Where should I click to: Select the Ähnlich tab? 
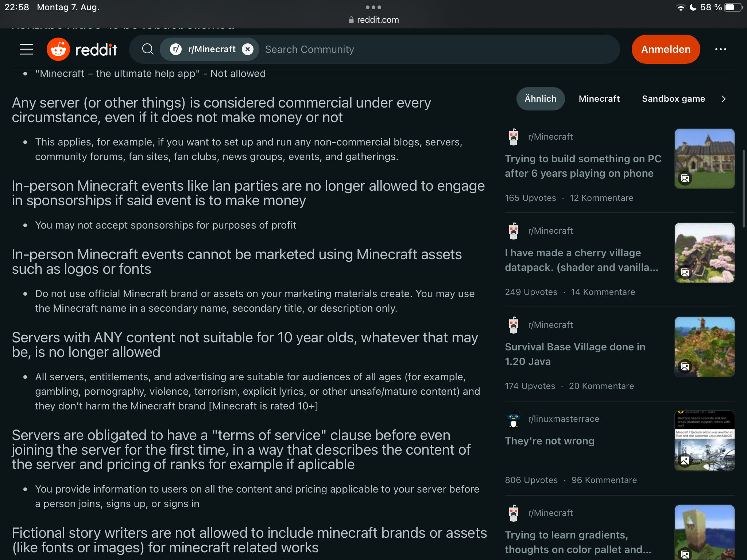tap(541, 99)
